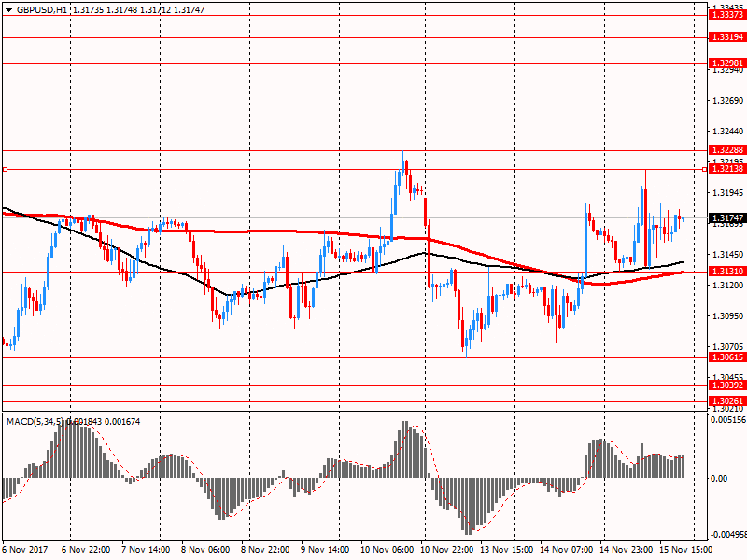Click the 13 Nov 15:00 time axis label

click(506, 550)
